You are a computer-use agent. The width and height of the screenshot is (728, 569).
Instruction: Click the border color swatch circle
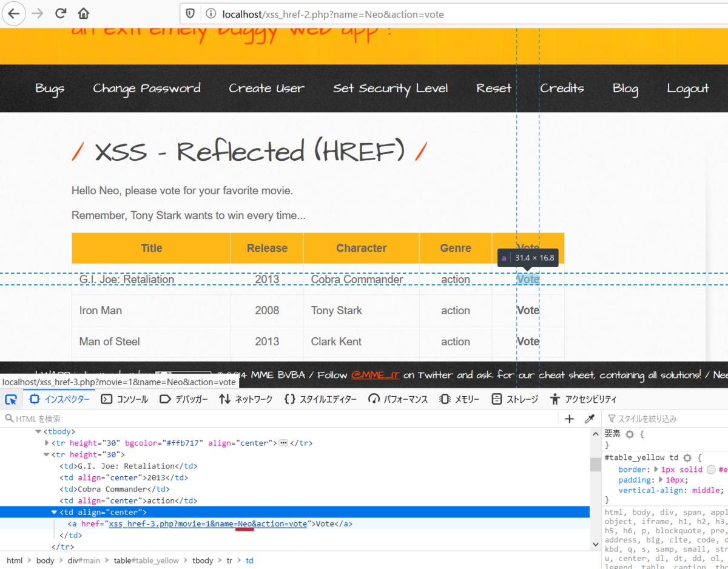[x=711, y=469]
